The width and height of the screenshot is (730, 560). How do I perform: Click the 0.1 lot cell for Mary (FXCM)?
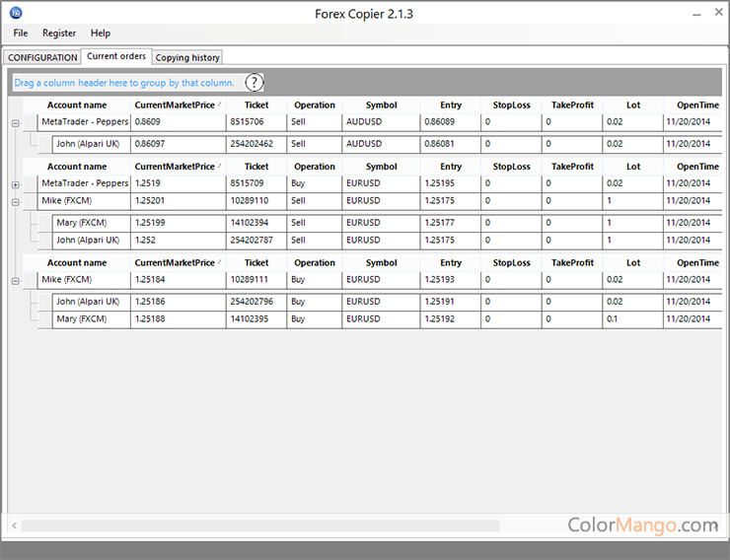(633, 319)
